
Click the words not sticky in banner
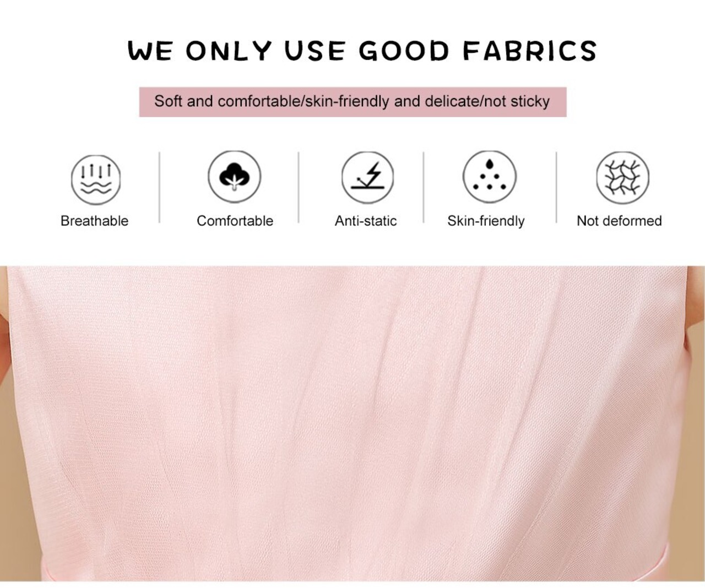point(517,101)
